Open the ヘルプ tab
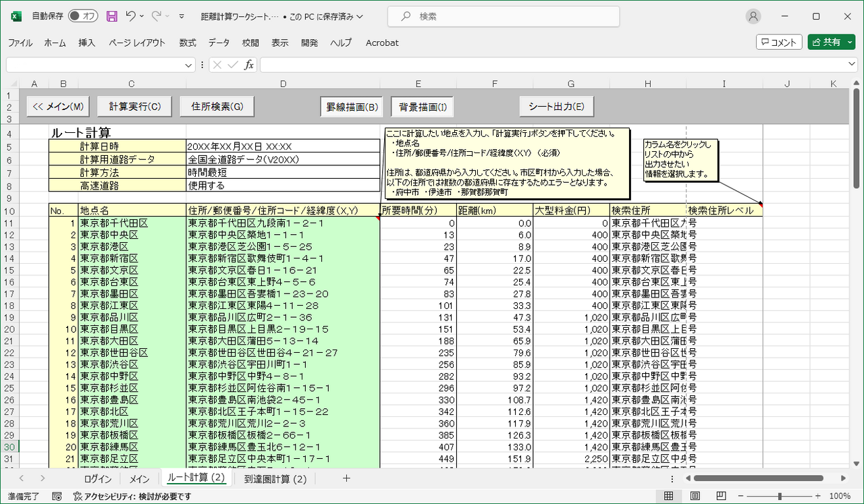This screenshot has width=864, height=504. click(341, 43)
